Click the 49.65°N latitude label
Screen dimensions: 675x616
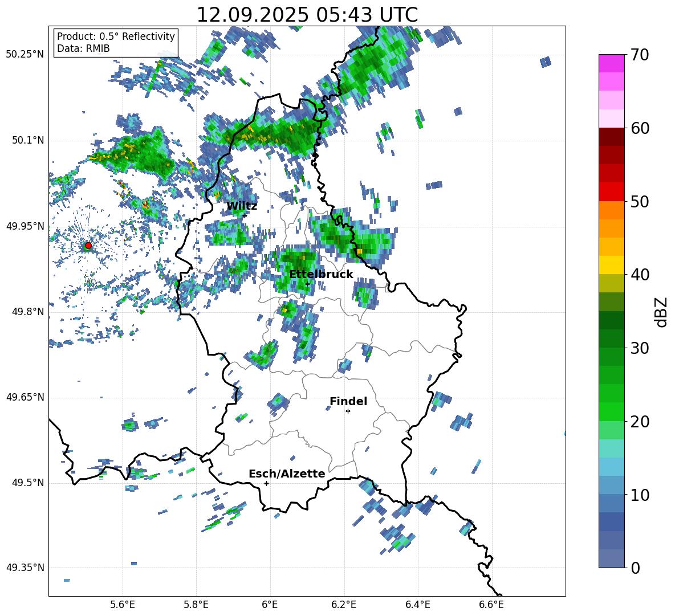(x=25, y=397)
